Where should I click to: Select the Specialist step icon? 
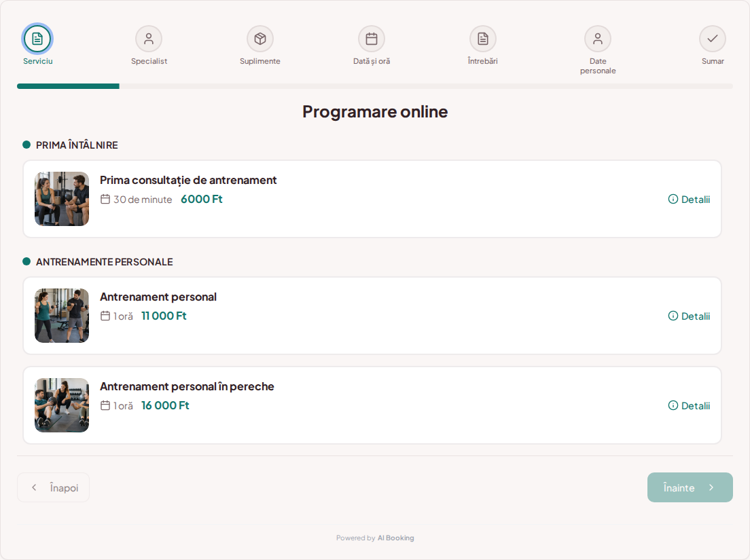coord(149,39)
